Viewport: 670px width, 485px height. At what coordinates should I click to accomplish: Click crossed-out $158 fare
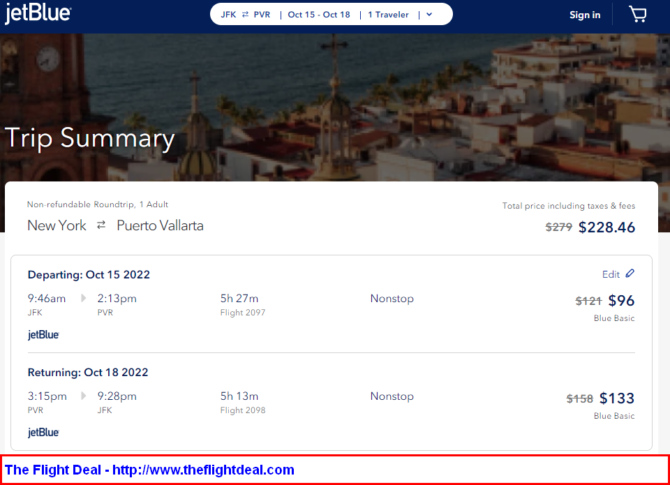coord(579,399)
